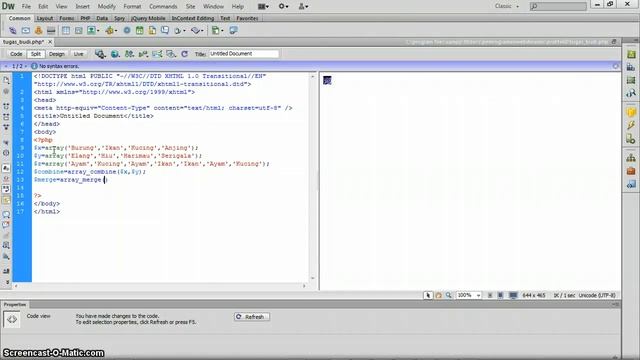This screenshot has width=640, height=360.
Task: Open the CSS Styles panel icon
Action: coord(631,54)
